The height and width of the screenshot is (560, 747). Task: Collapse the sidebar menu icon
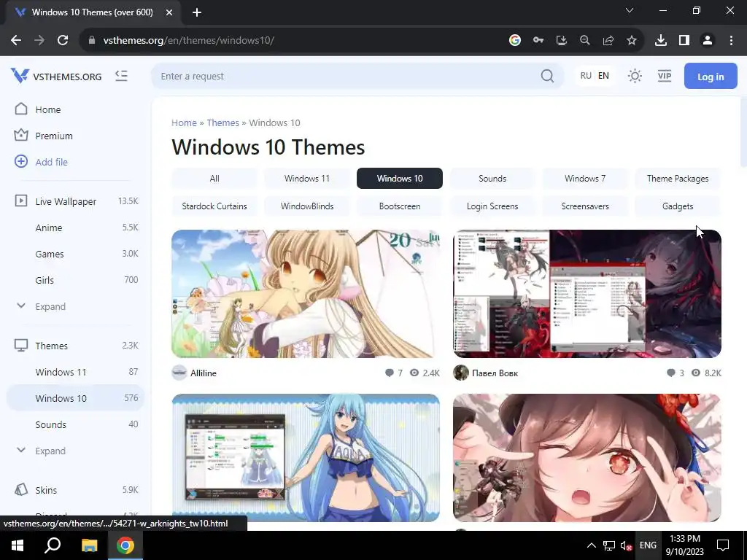pos(122,76)
